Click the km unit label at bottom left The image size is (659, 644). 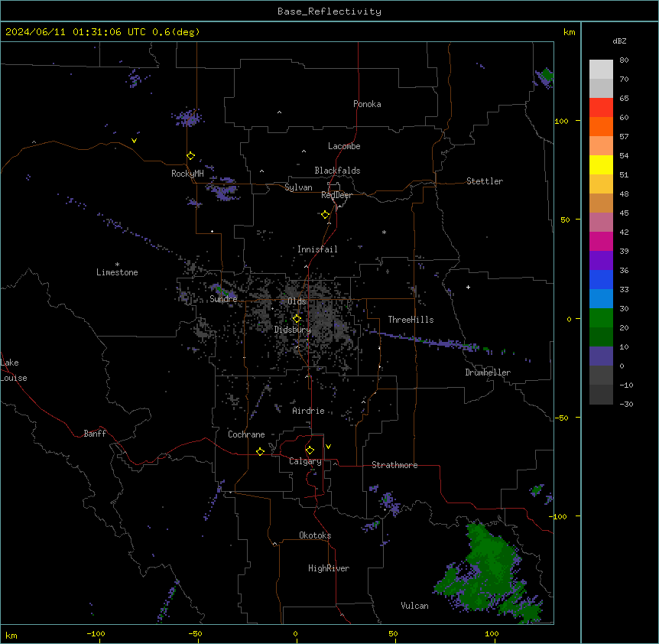point(11,636)
